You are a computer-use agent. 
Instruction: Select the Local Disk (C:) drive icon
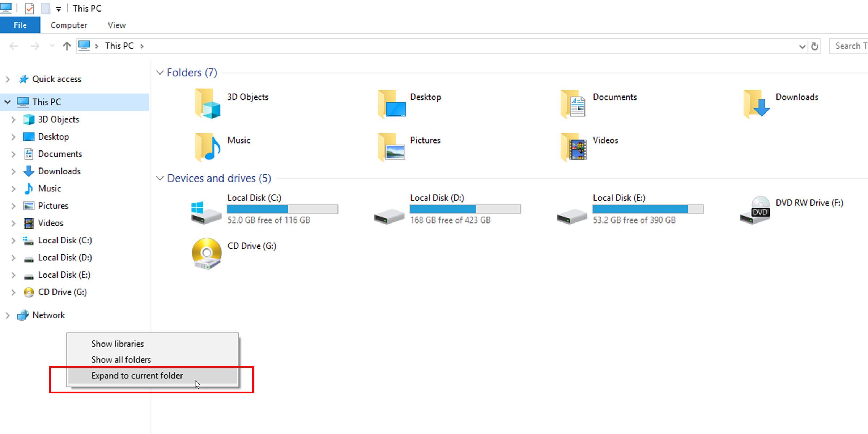pos(206,213)
